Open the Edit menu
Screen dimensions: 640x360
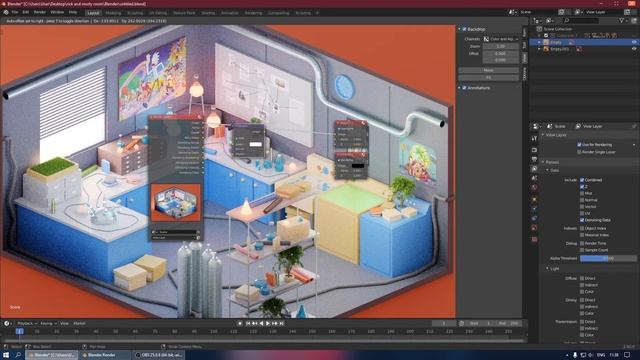(x=26, y=13)
